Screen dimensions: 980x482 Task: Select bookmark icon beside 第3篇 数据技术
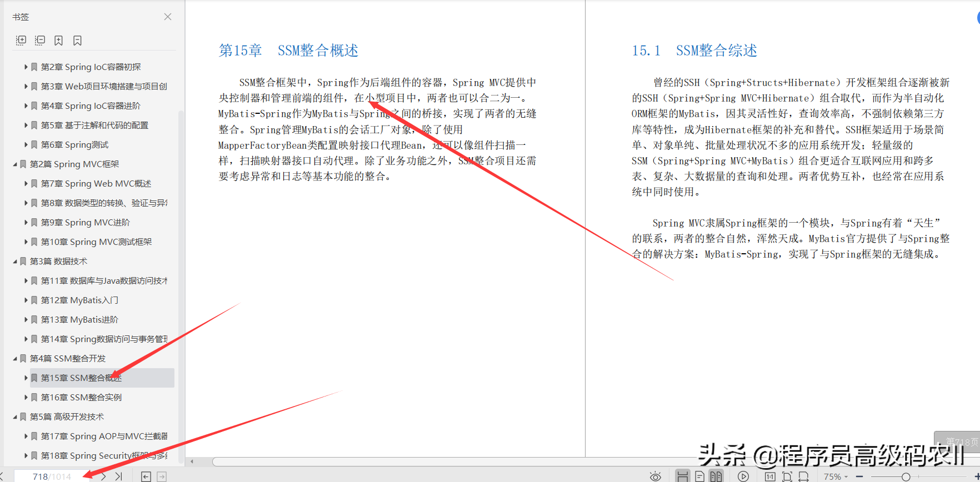pos(23,261)
